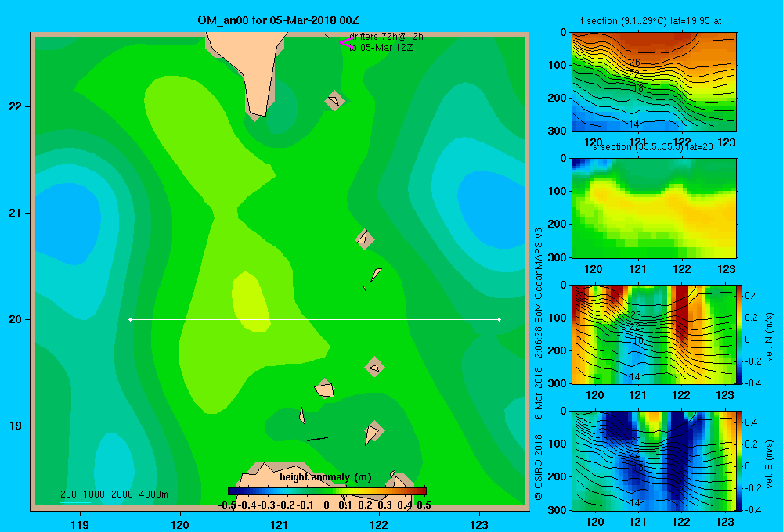The image size is (783, 532).
Task: Open the eastward velocity section panel
Action: [654, 461]
